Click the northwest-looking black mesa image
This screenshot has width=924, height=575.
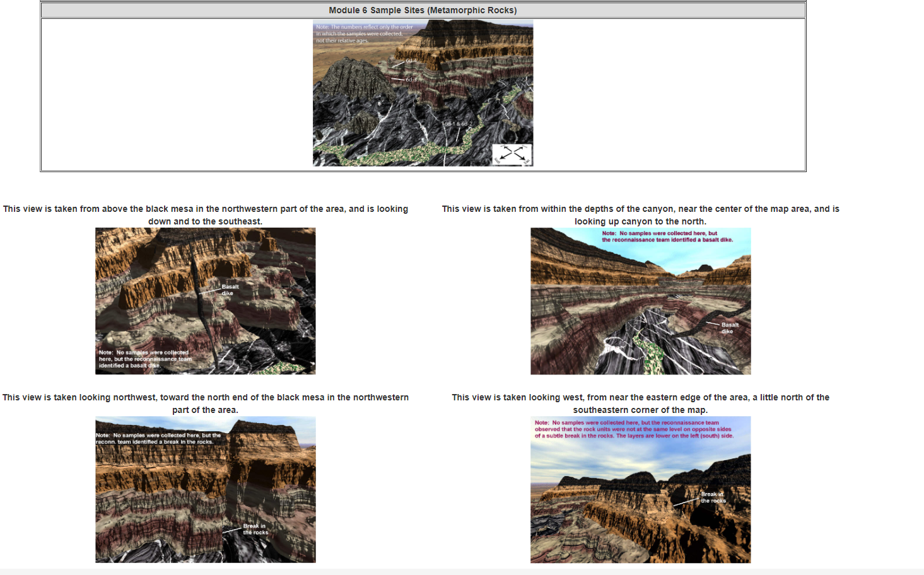coord(206,489)
